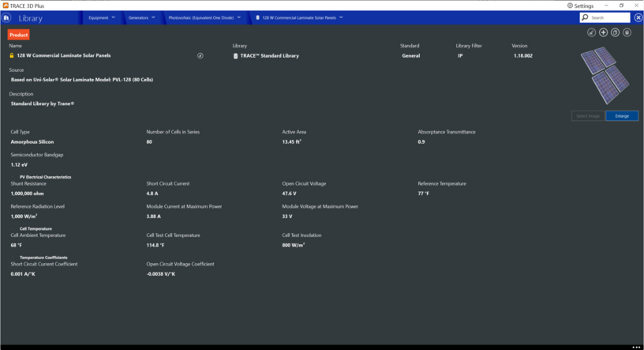The image size is (644, 350).
Task: Click the search magnifier icon
Action: coord(586,17)
